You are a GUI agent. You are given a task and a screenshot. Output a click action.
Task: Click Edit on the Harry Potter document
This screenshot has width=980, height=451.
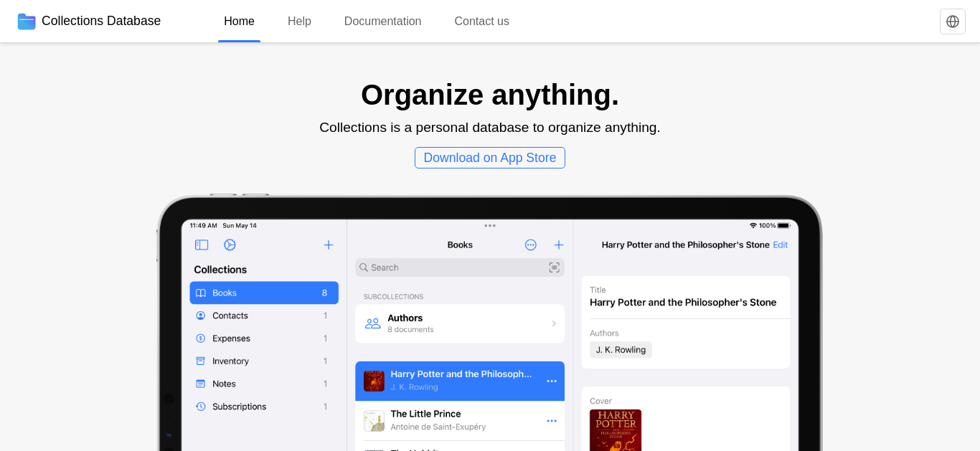point(781,245)
